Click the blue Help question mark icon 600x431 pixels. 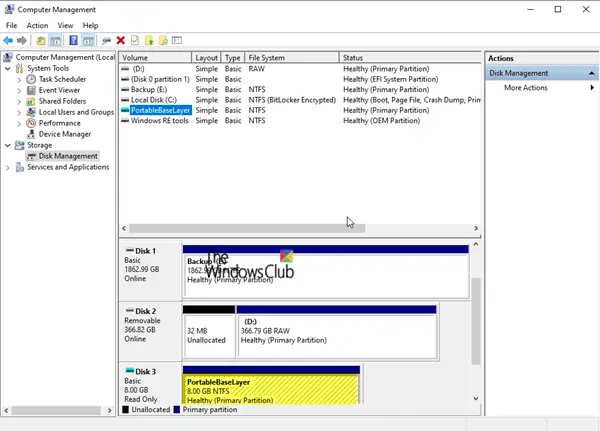[73, 41]
